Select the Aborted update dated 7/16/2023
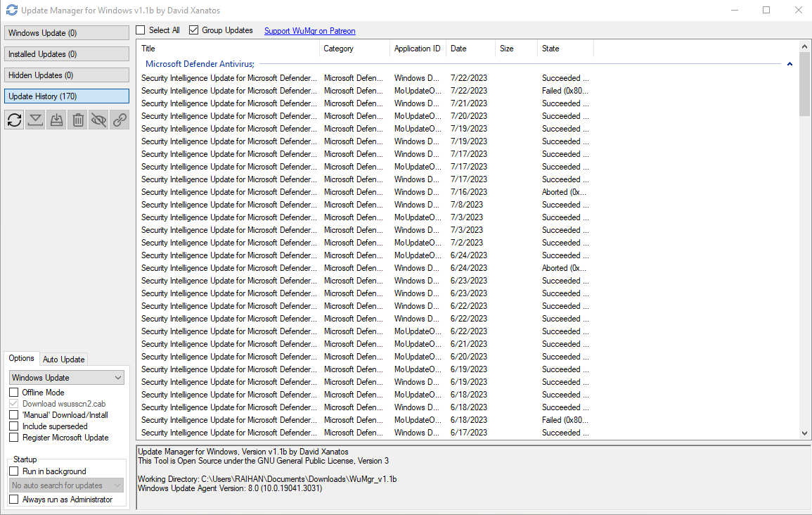 [365, 192]
